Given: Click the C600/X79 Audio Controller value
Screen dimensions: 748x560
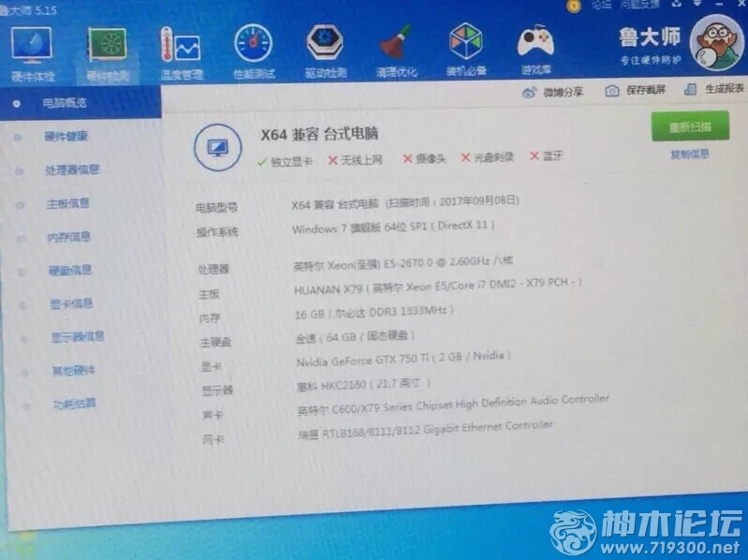Looking at the screenshot, I should pos(453,405).
